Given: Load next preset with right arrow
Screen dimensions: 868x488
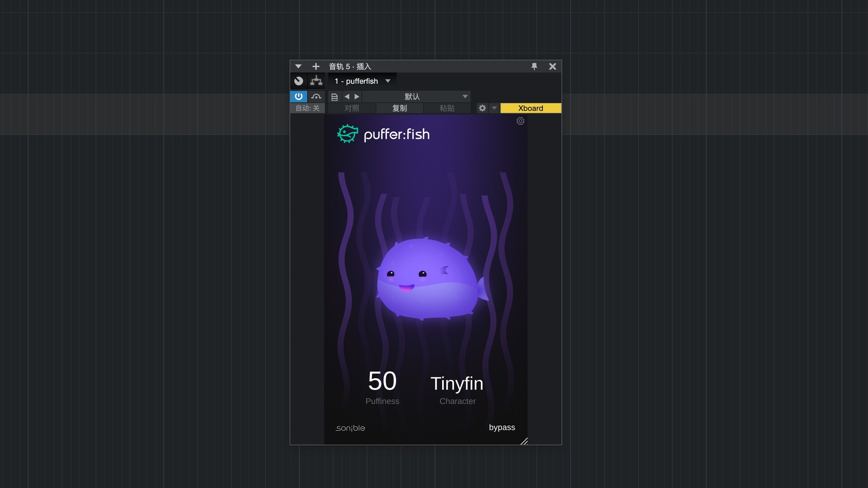Looking at the screenshot, I should pyautogui.click(x=357, y=96).
